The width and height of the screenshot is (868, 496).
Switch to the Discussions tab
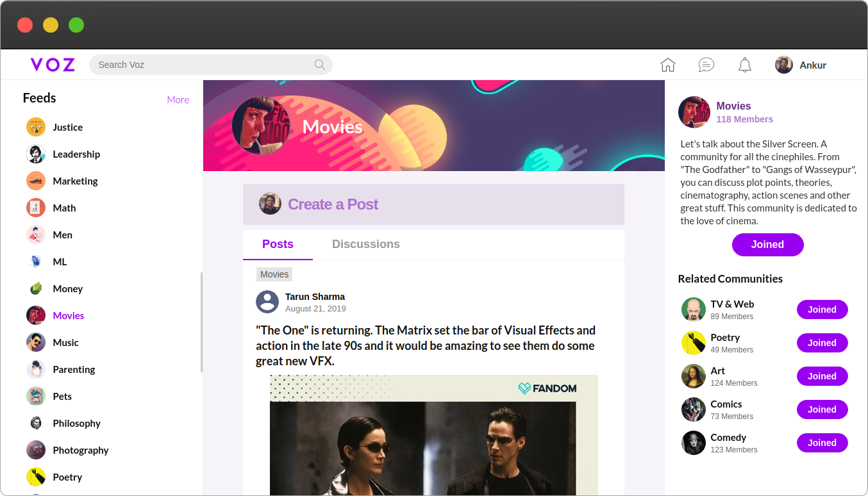366,244
